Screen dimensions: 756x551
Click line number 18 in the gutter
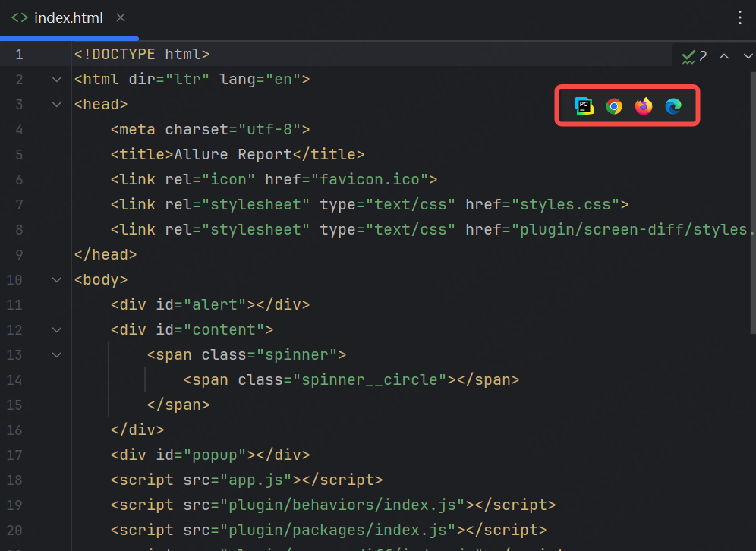(14, 480)
